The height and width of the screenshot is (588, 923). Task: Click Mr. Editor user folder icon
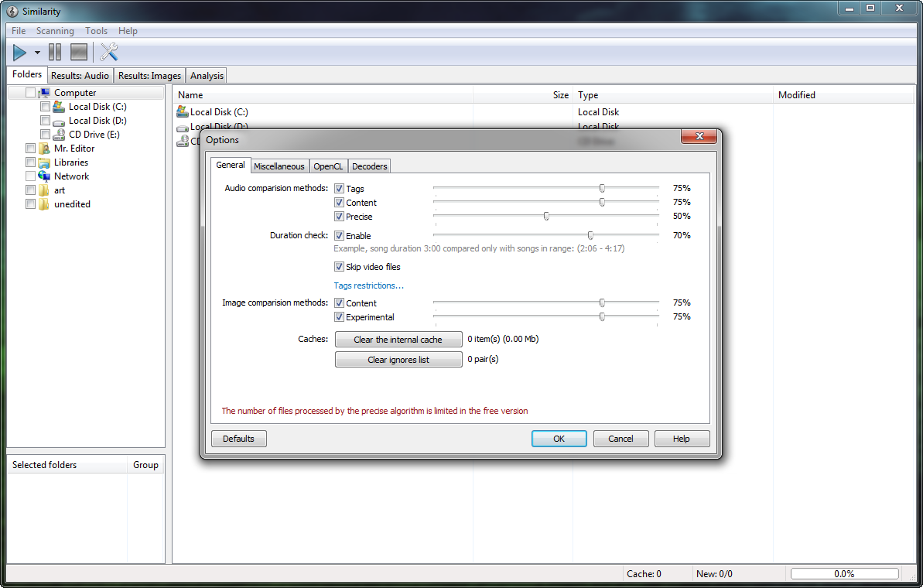click(x=44, y=149)
